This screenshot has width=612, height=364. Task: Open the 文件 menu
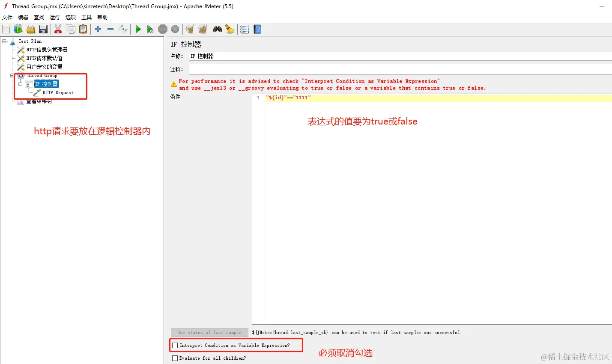pyautogui.click(x=7, y=18)
